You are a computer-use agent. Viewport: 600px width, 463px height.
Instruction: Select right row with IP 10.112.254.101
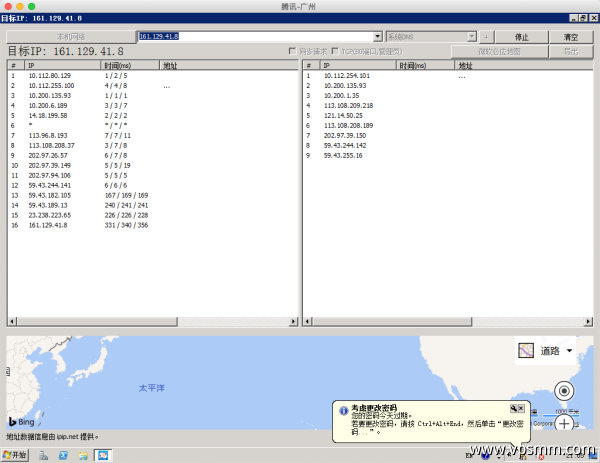448,76
